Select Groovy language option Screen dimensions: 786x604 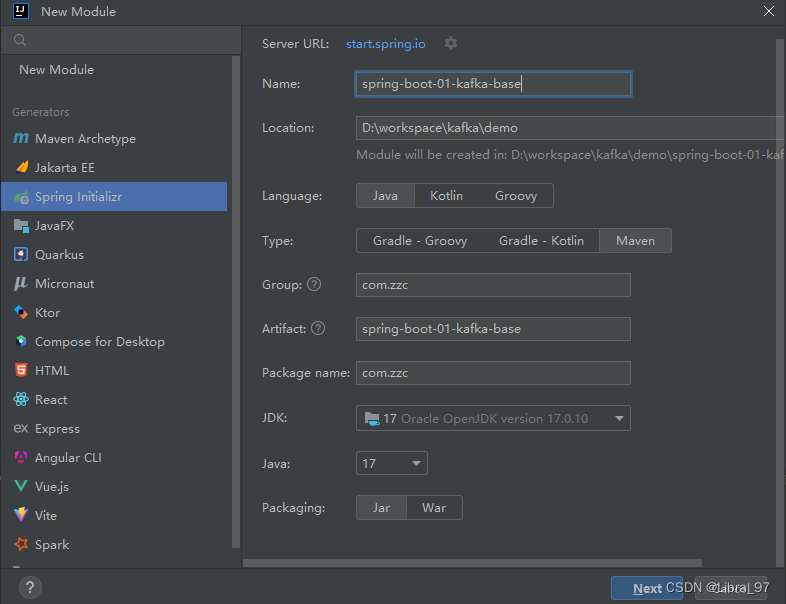(516, 196)
